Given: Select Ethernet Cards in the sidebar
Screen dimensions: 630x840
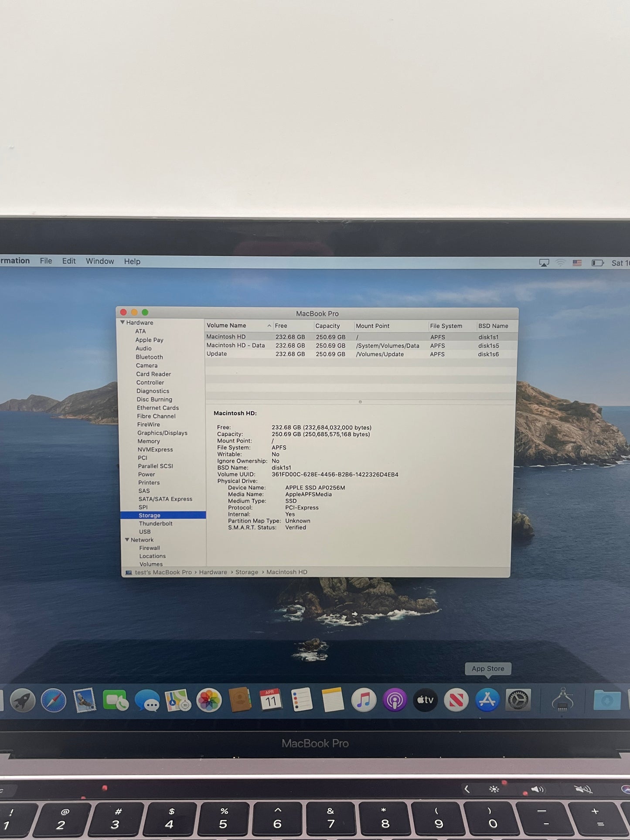Looking at the screenshot, I should point(158,408).
